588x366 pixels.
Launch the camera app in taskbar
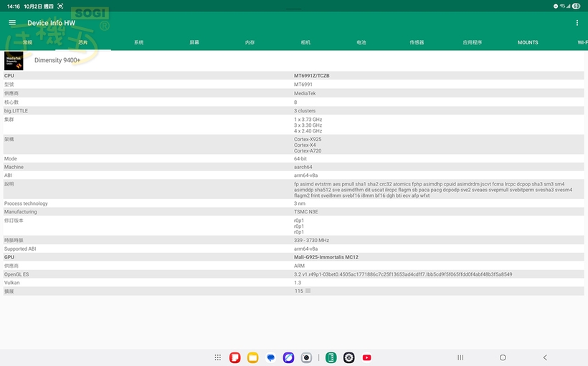click(x=306, y=357)
